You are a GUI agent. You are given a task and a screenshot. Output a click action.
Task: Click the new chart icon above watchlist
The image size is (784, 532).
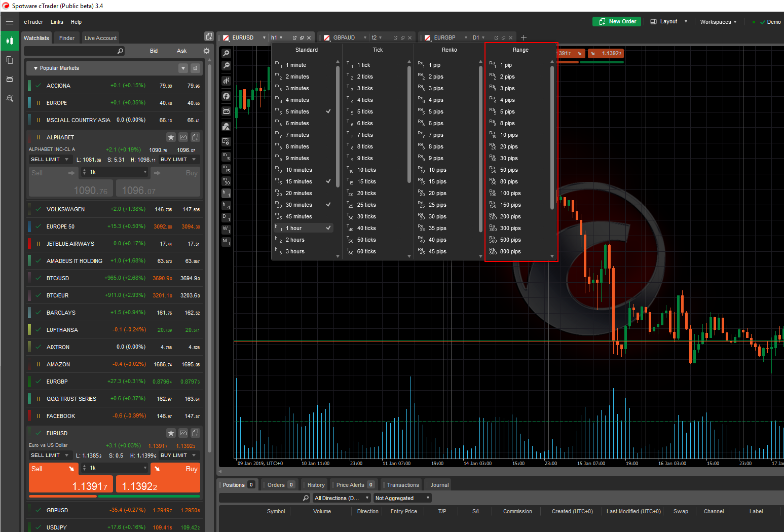click(x=209, y=36)
